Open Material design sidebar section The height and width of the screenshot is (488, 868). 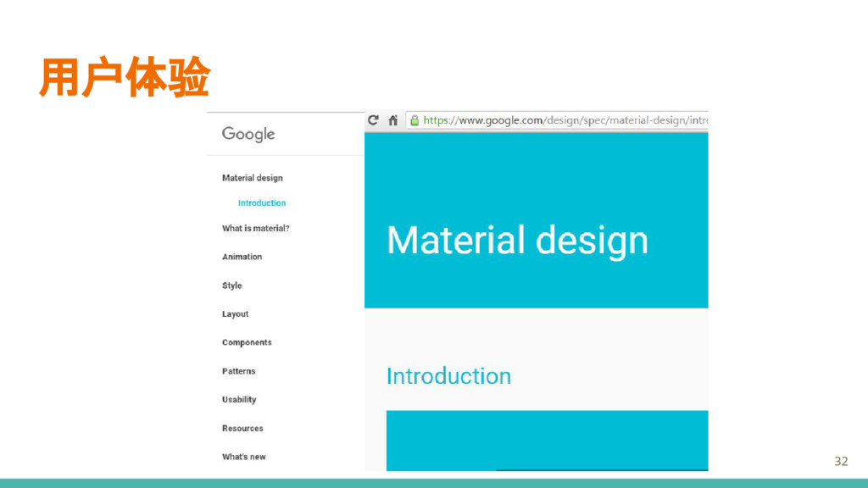253,178
